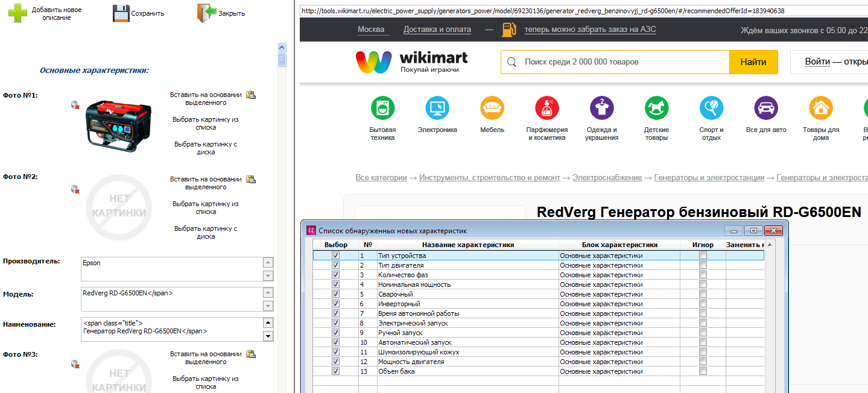This screenshot has width=868, height=393.
Task: Open Все категории breadcrumb link
Action: pyautogui.click(x=381, y=178)
